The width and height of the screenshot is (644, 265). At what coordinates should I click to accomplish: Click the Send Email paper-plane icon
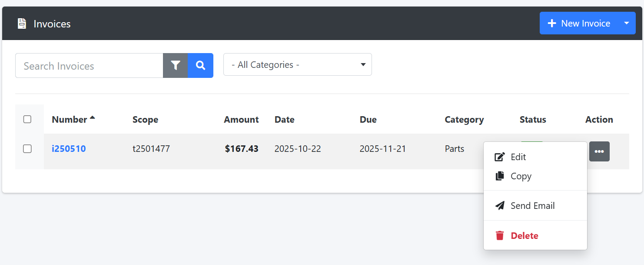coord(500,206)
